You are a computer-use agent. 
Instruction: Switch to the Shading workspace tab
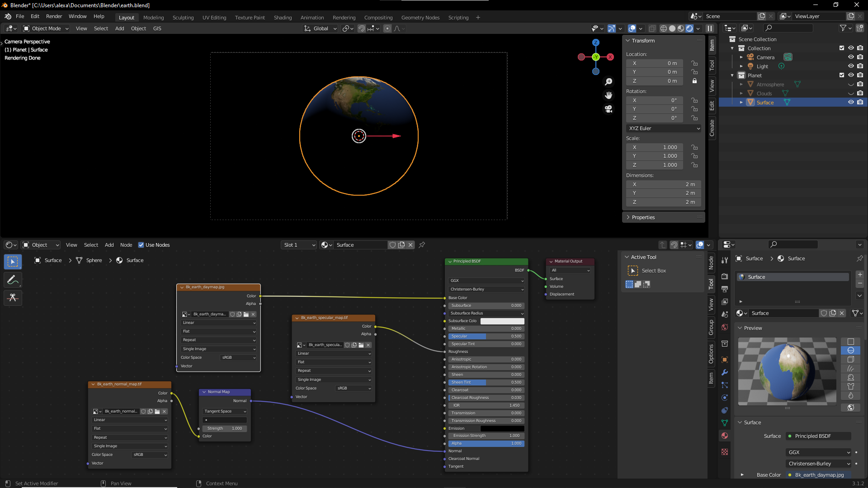283,18
